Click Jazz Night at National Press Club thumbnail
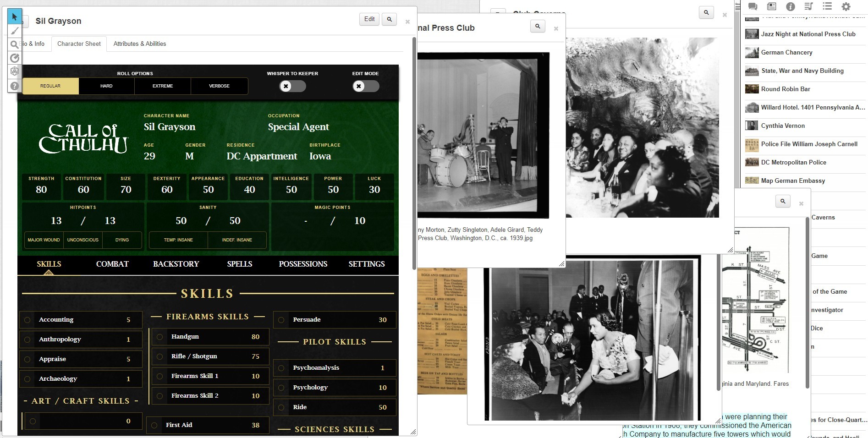Screen dimensions: 868x438 tap(752, 34)
